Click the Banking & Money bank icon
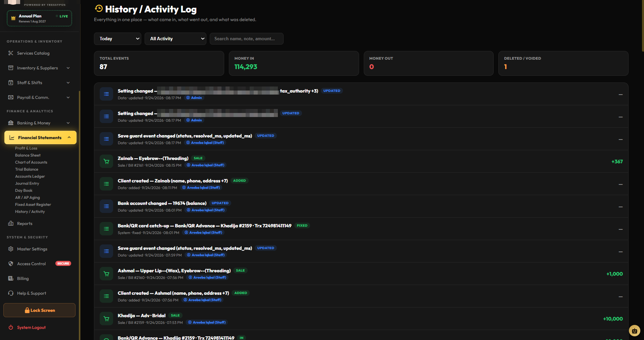 [x=11, y=123]
